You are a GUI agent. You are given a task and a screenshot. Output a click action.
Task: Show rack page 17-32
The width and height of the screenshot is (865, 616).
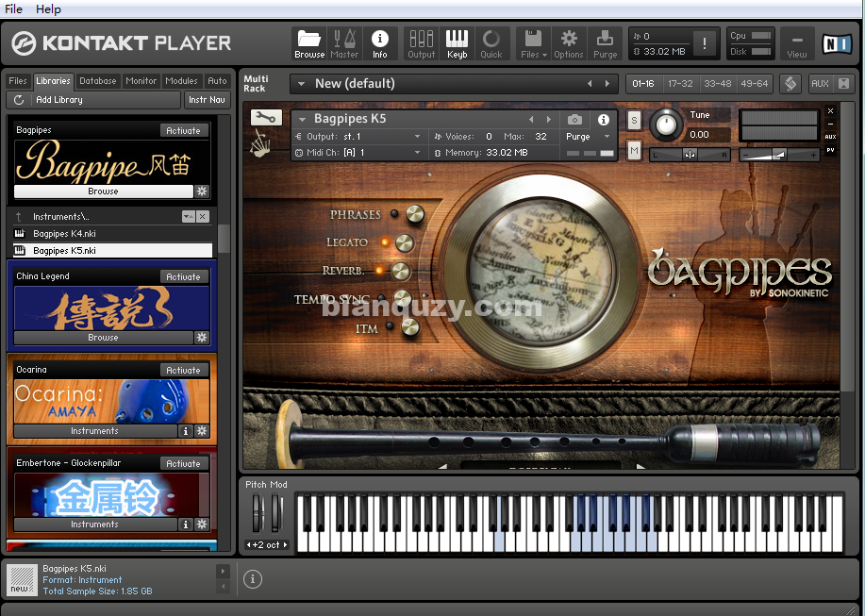pos(680,84)
